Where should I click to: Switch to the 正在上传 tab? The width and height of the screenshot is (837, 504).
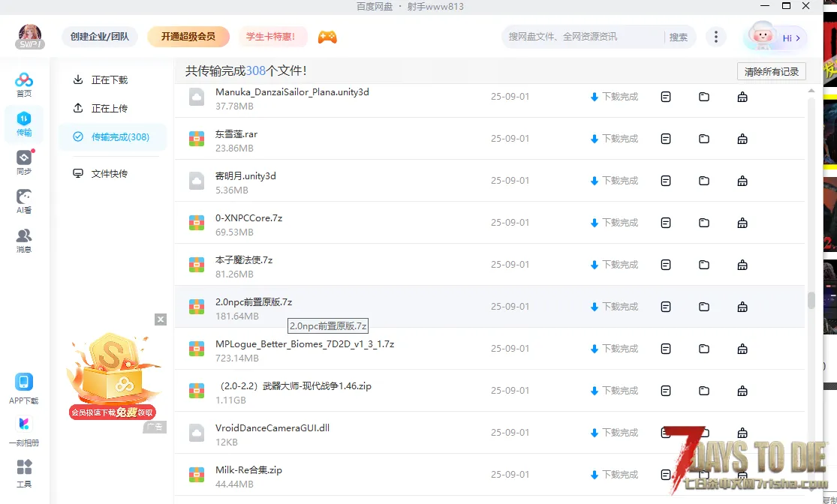click(110, 109)
